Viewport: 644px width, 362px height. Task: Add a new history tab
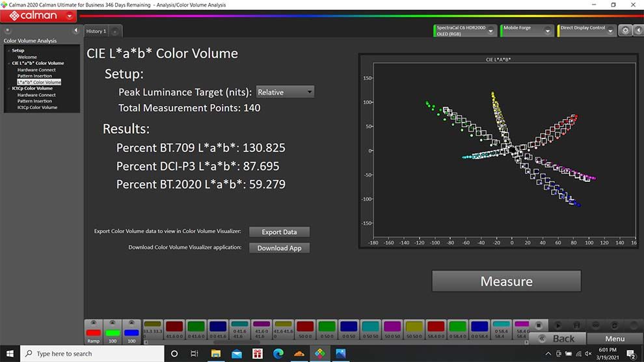pos(115,31)
